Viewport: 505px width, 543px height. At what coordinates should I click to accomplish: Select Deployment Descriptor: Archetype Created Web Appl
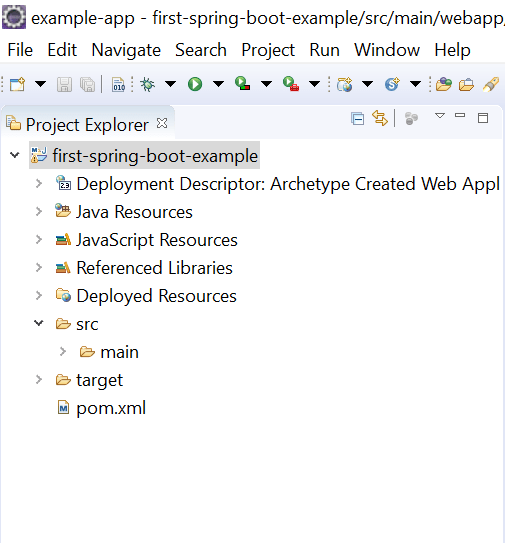click(x=288, y=184)
